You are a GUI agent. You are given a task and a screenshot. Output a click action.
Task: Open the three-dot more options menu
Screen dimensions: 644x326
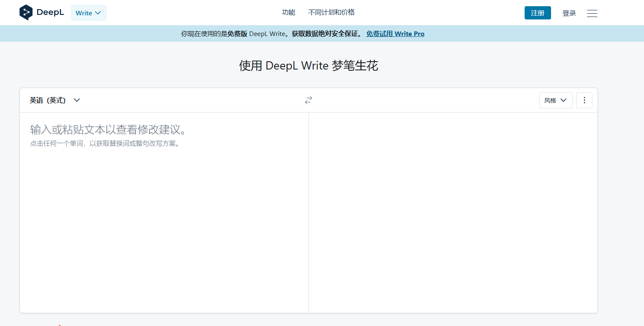pyautogui.click(x=584, y=100)
